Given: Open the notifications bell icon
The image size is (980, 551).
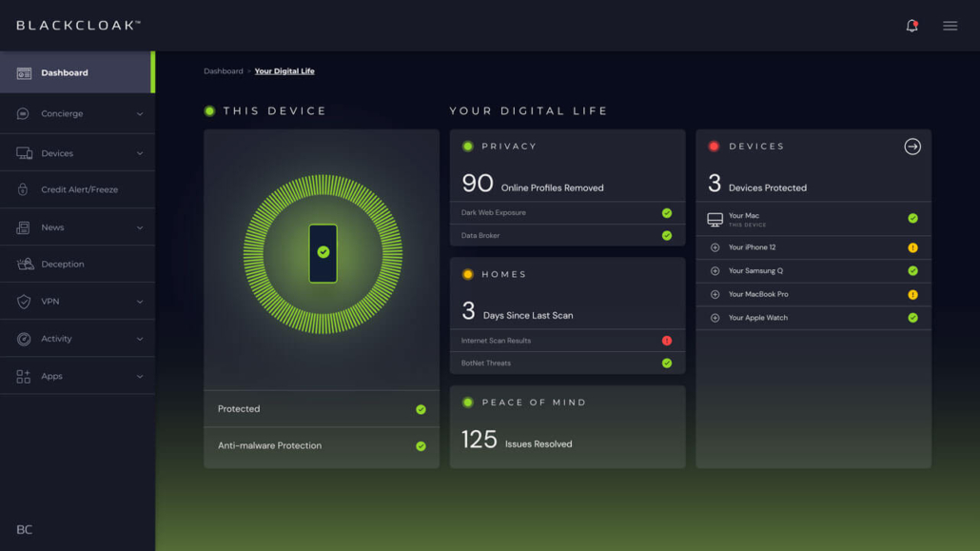Looking at the screenshot, I should click(x=911, y=26).
